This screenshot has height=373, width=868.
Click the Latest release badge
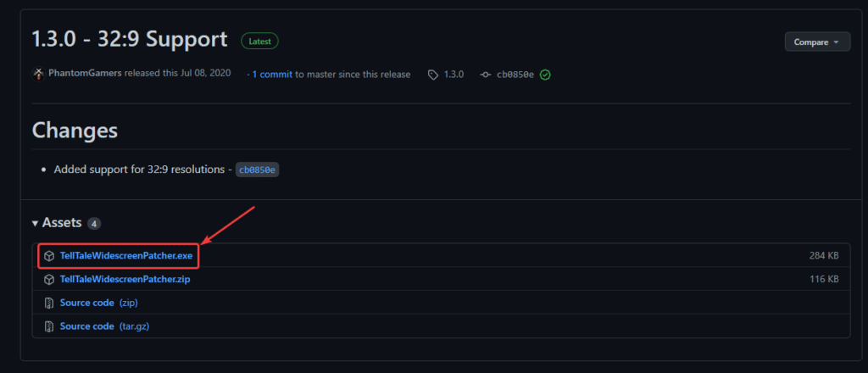pos(259,41)
